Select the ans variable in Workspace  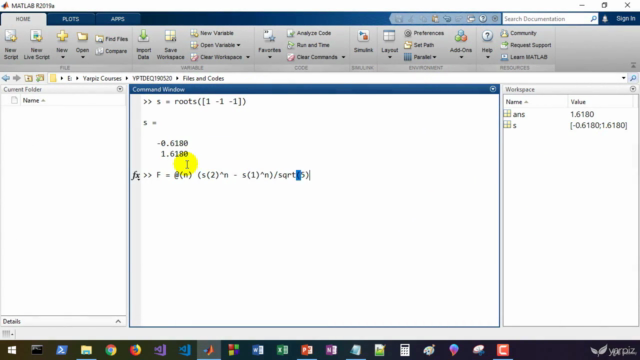[x=519, y=114]
